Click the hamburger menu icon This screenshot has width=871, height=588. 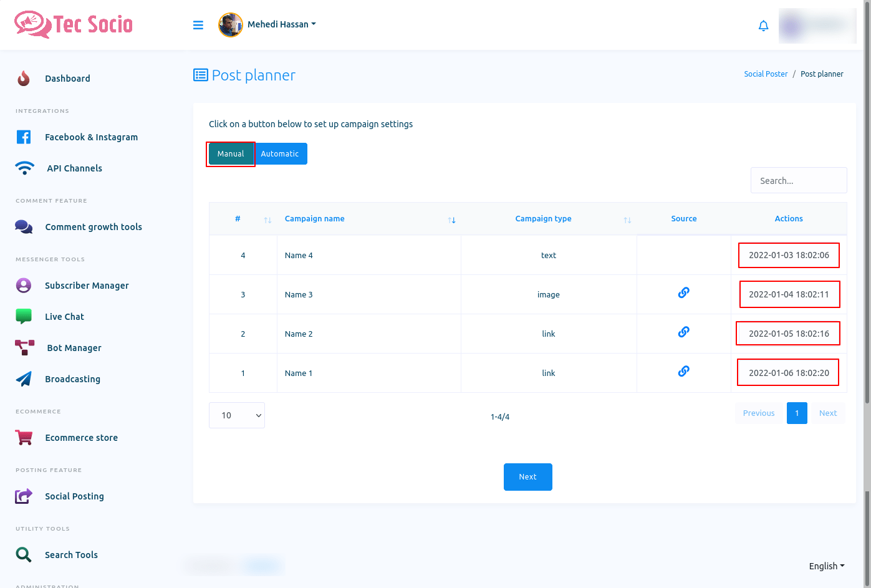[x=198, y=25]
